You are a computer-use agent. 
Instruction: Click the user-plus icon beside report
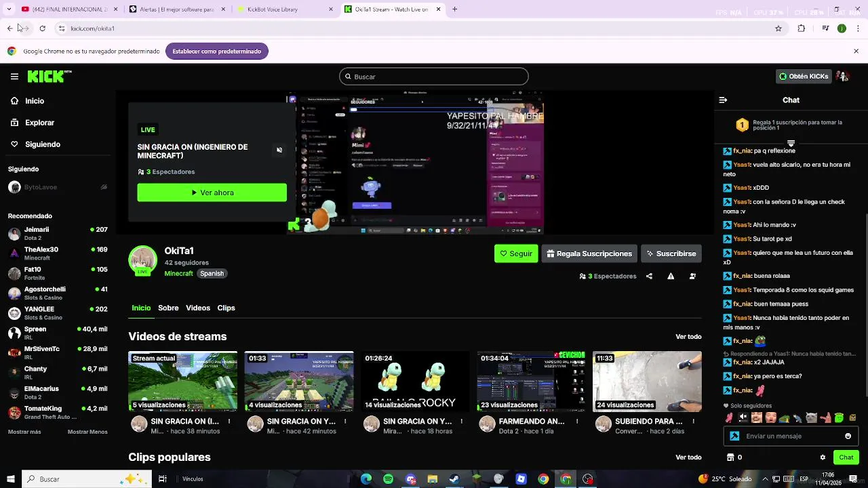pos(692,277)
